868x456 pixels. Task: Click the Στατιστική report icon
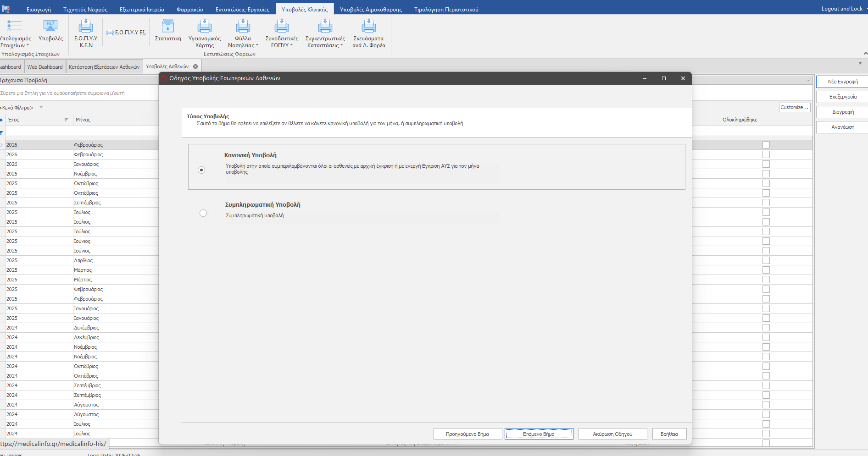coord(168,27)
